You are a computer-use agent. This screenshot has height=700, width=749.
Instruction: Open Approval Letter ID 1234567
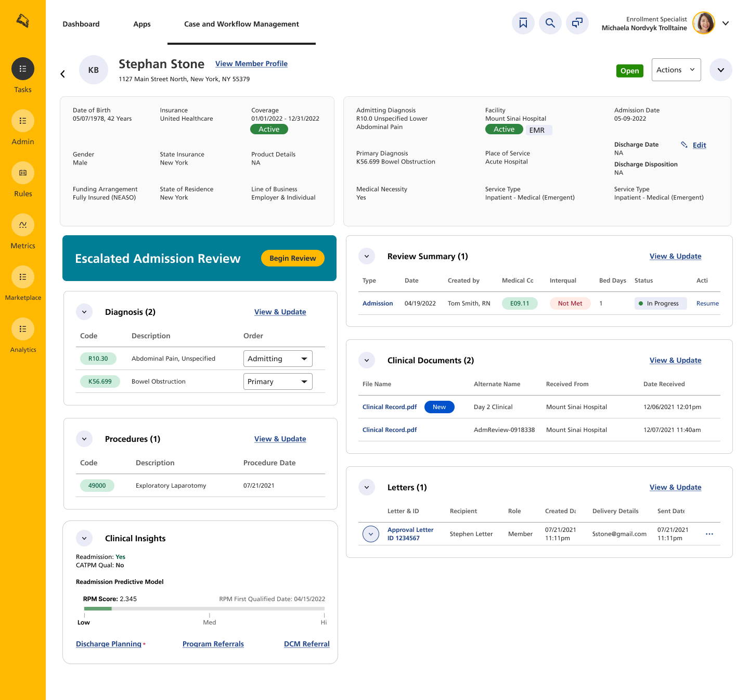410,534
